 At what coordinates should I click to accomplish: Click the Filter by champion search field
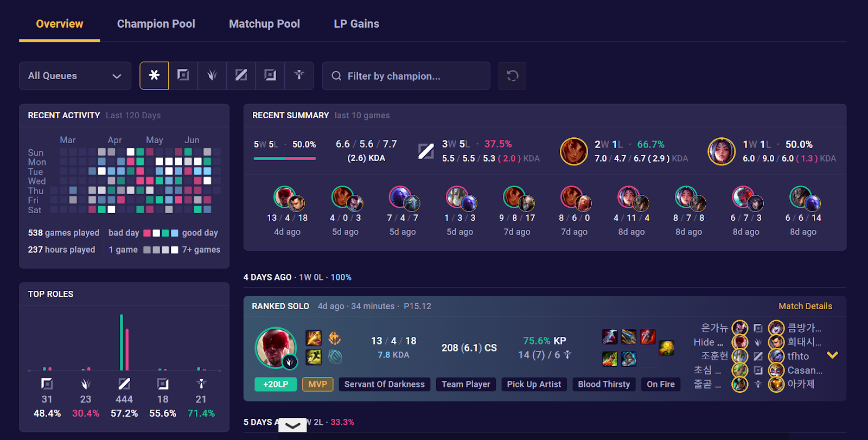click(x=406, y=76)
